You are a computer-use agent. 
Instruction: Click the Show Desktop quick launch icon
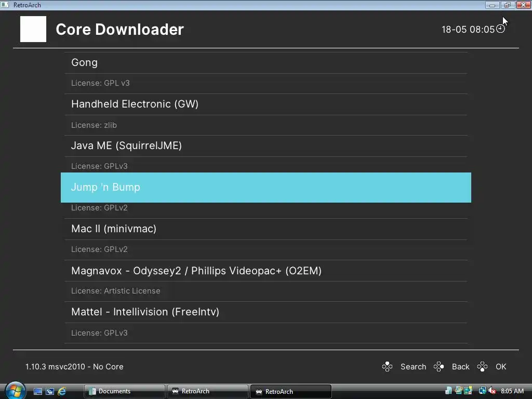pos(37,391)
